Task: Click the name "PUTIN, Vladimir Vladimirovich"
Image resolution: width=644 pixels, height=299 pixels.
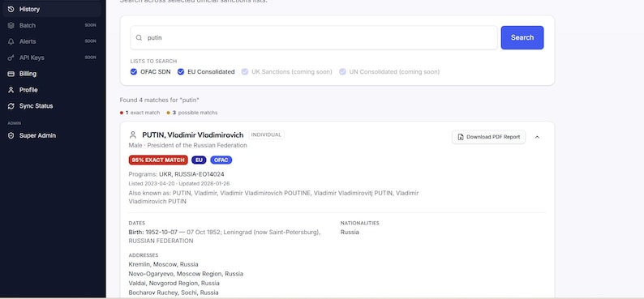Action: [x=192, y=135]
